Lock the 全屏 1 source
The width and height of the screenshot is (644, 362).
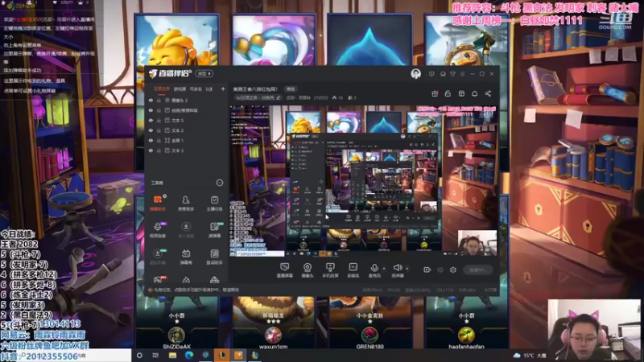159,140
